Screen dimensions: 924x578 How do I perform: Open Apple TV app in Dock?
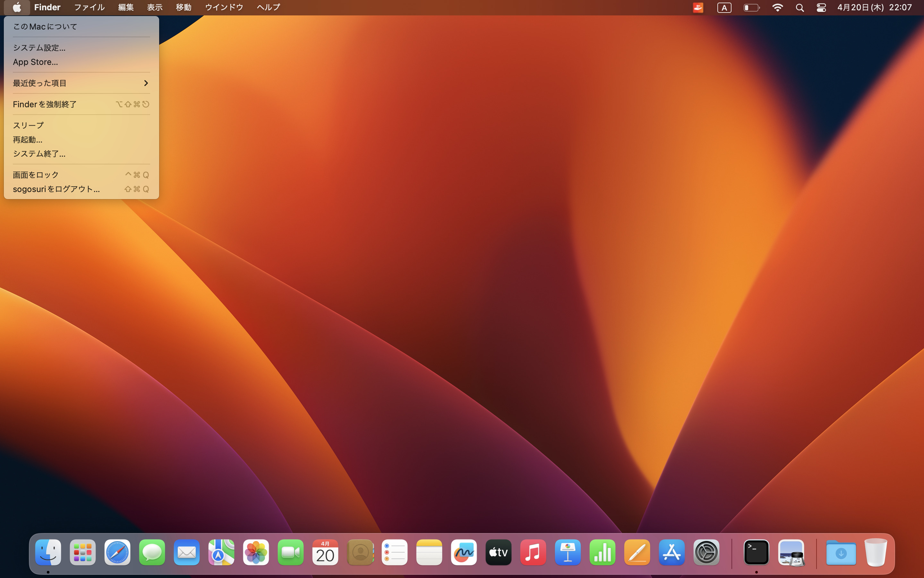pyautogui.click(x=499, y=552)
